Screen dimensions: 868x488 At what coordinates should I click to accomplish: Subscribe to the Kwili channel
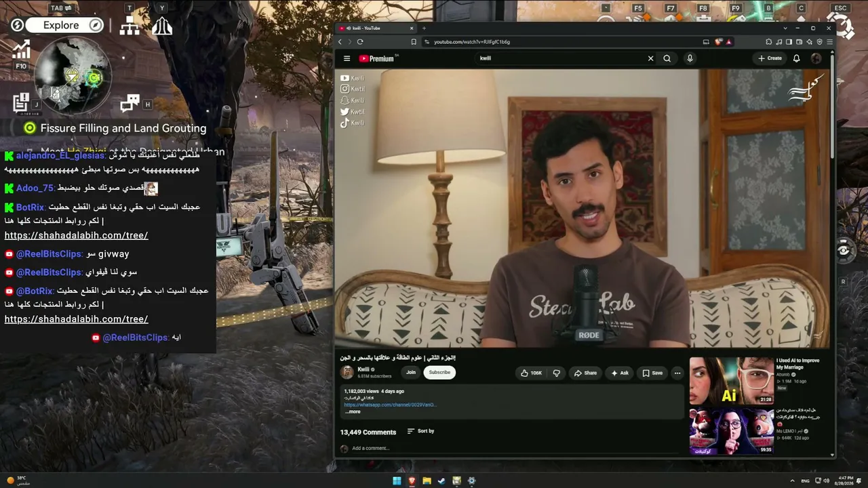click(x=439, y=372)
